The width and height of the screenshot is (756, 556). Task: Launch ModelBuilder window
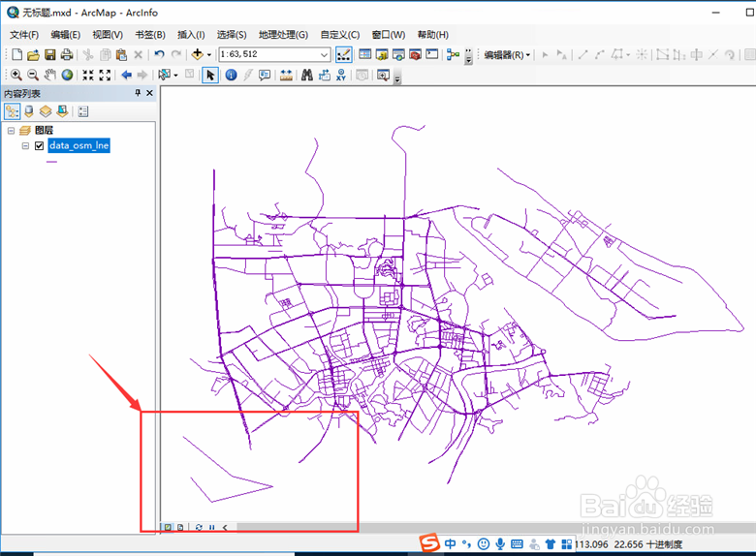click(x=453, y=54)
